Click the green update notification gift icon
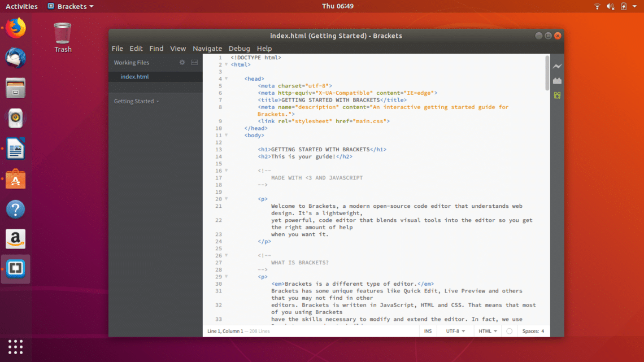The width and height of the screenshot is (644, 362). click(557, 95)
